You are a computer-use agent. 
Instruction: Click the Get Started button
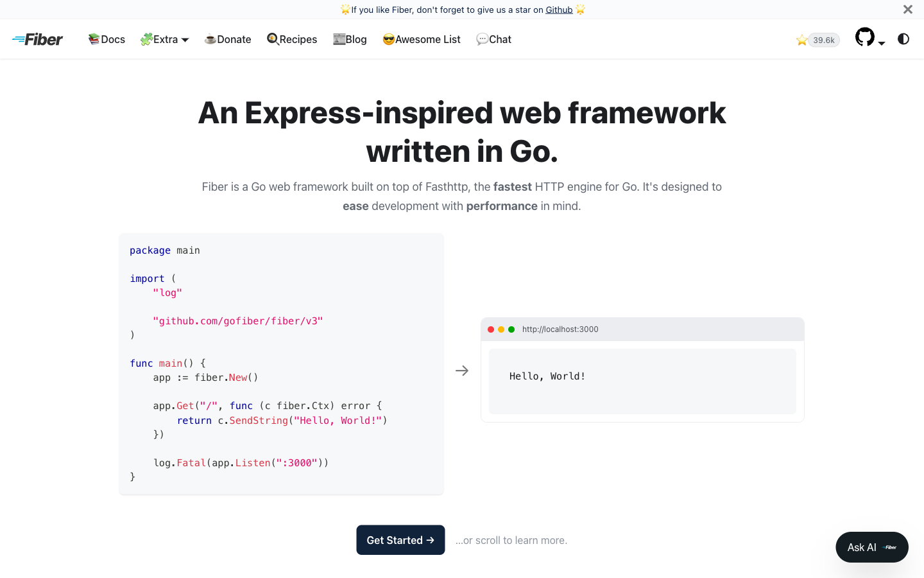click(400, 540)
